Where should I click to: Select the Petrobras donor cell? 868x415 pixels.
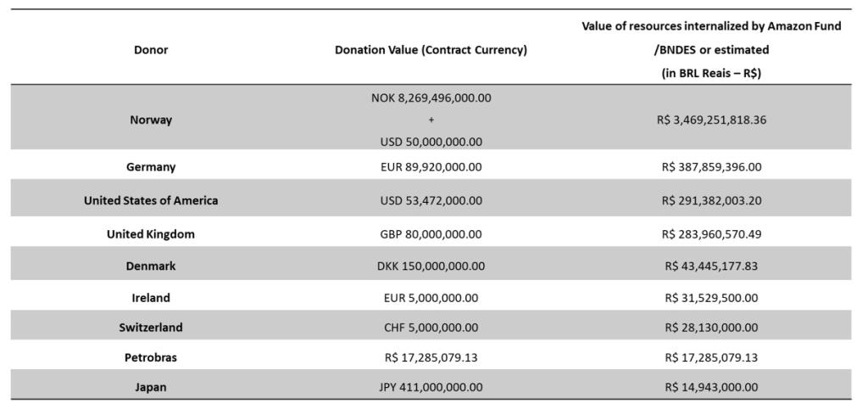[151, 358]
